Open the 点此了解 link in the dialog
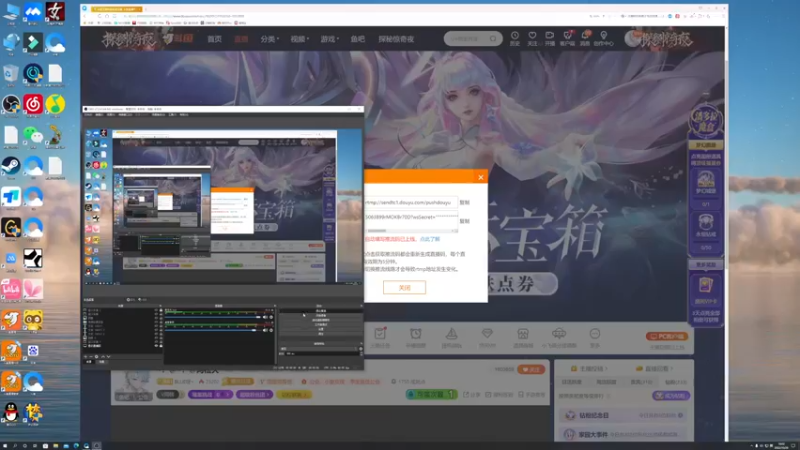 430,239
